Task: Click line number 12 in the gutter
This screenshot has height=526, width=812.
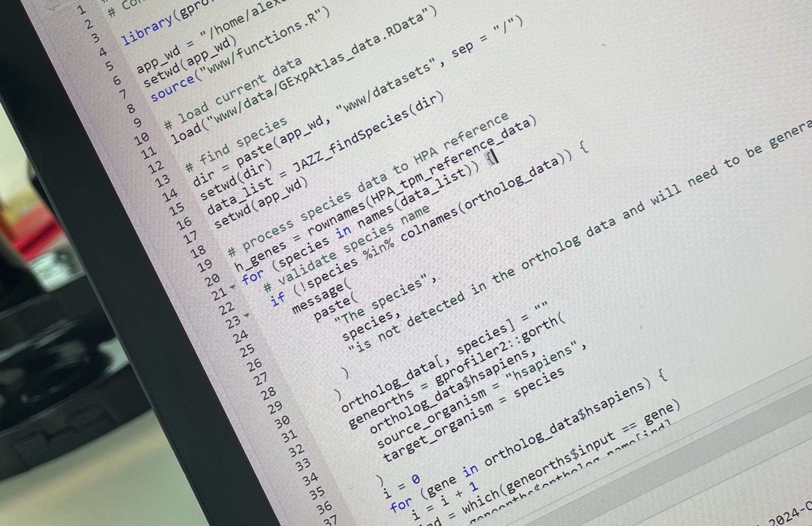Action: click(x=156, y=167)
